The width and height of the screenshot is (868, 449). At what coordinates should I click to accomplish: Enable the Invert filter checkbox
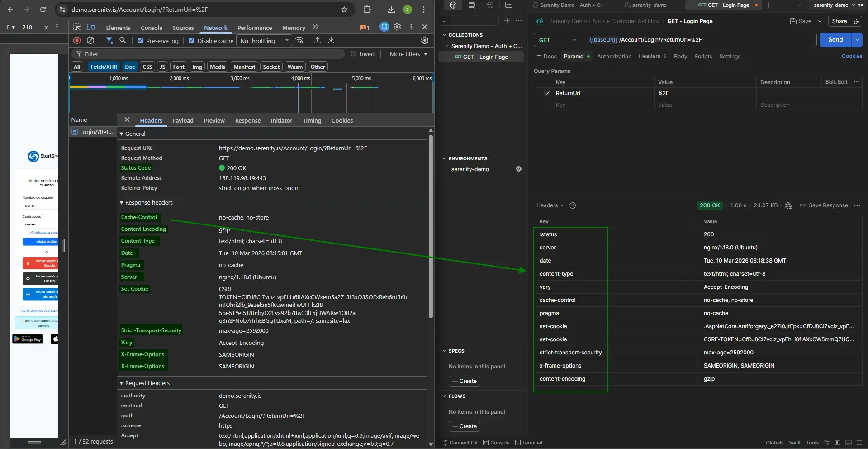[353, 53]
